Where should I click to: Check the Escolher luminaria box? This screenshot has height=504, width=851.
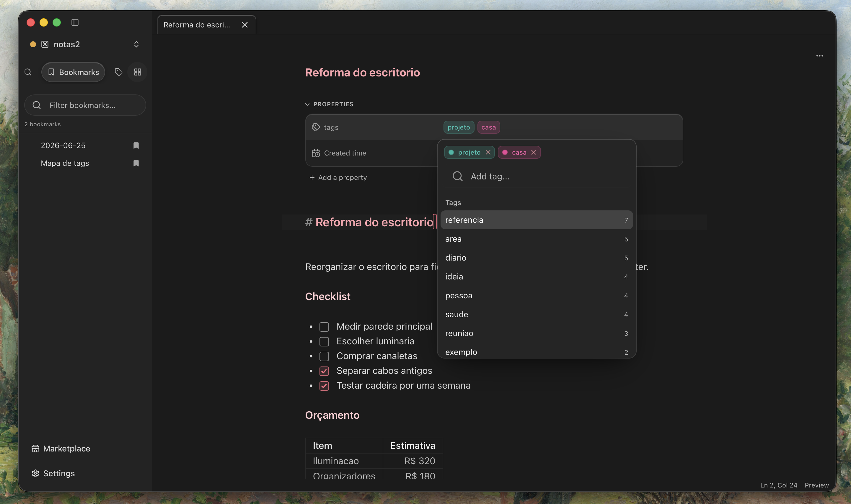point(324,342)
